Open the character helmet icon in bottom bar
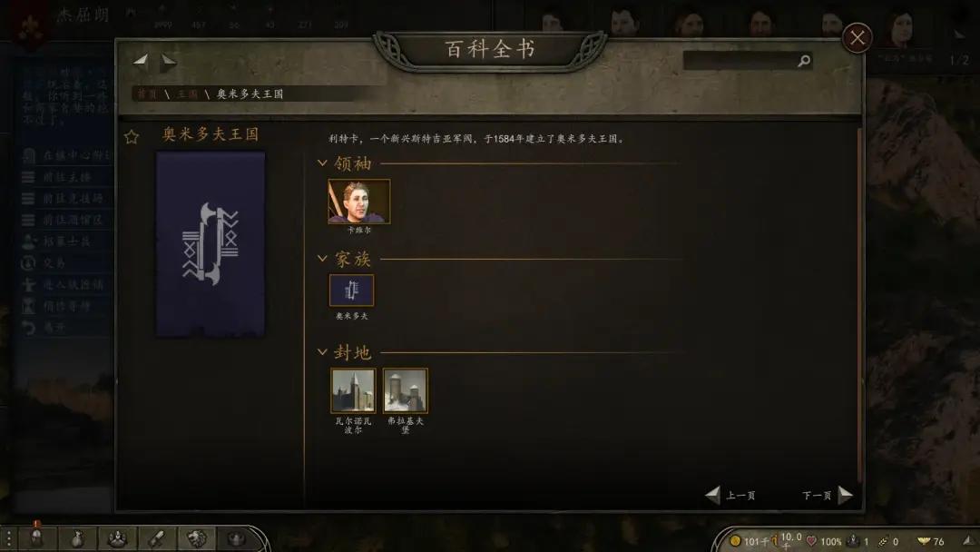 (x=36, y=537)
